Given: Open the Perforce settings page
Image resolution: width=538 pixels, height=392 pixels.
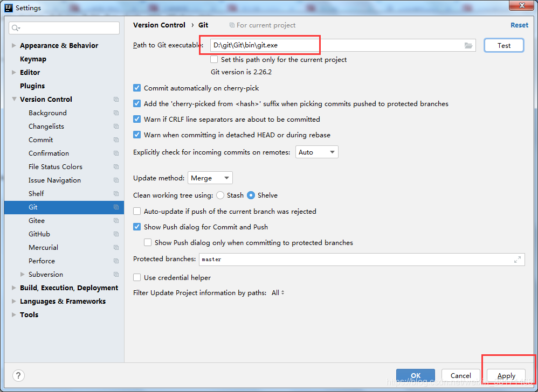Looking at the screenshot, I should (42, 261).
